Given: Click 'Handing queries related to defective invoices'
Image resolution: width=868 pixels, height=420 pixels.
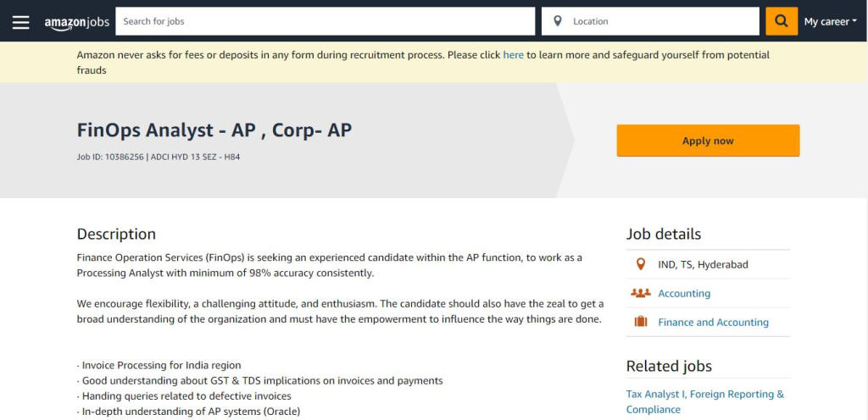Looking at the screenshot, I should [x=184, y=396].
